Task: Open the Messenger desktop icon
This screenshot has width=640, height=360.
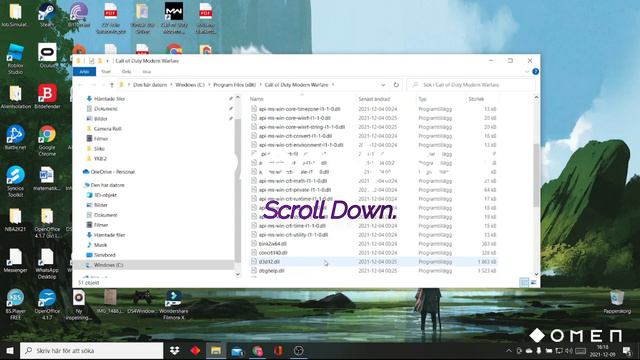Action: pyautogui.click(x=15, y=260)
